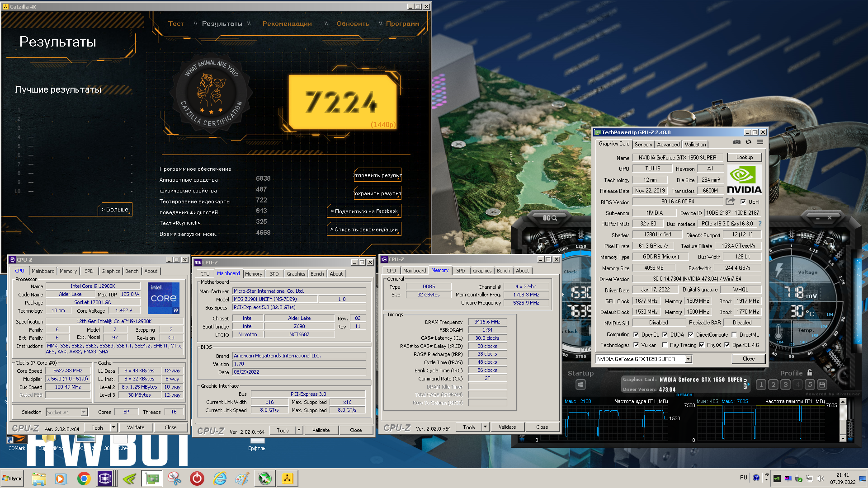Select Afterburner profile slot 2
This screenshot has width=868, height=488.
(x=773, y=385)
